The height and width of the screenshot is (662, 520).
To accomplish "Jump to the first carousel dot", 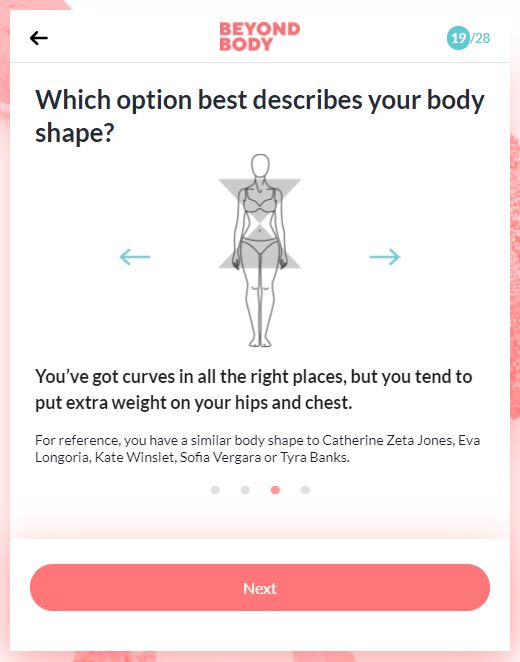I will tap(215, 490).
